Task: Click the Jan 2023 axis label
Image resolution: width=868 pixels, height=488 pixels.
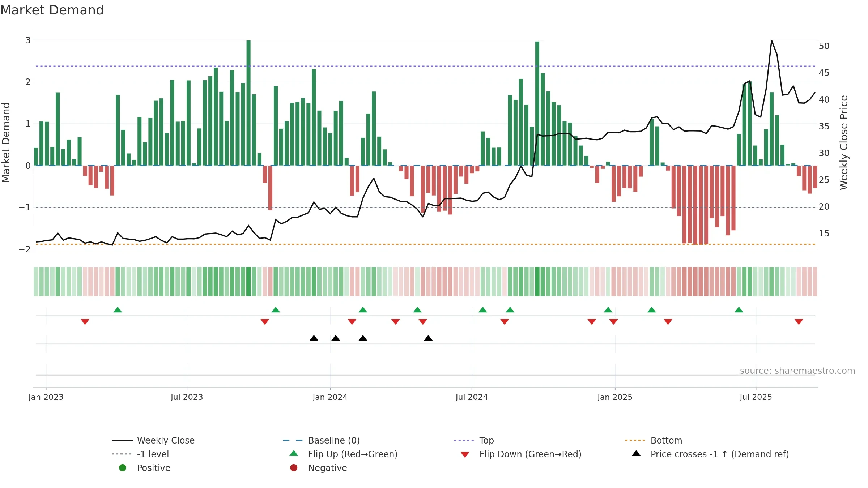Action: pyautogui.click(x=46, y=397)
